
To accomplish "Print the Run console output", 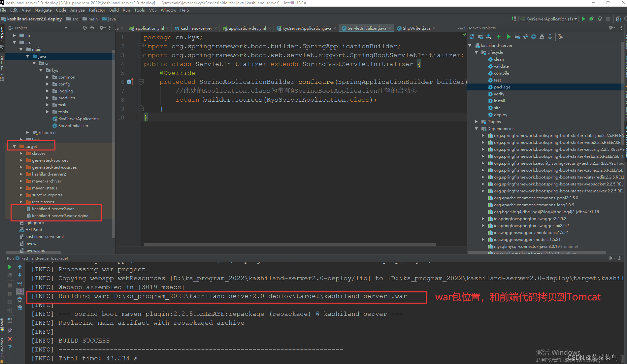I will [20, 300].
